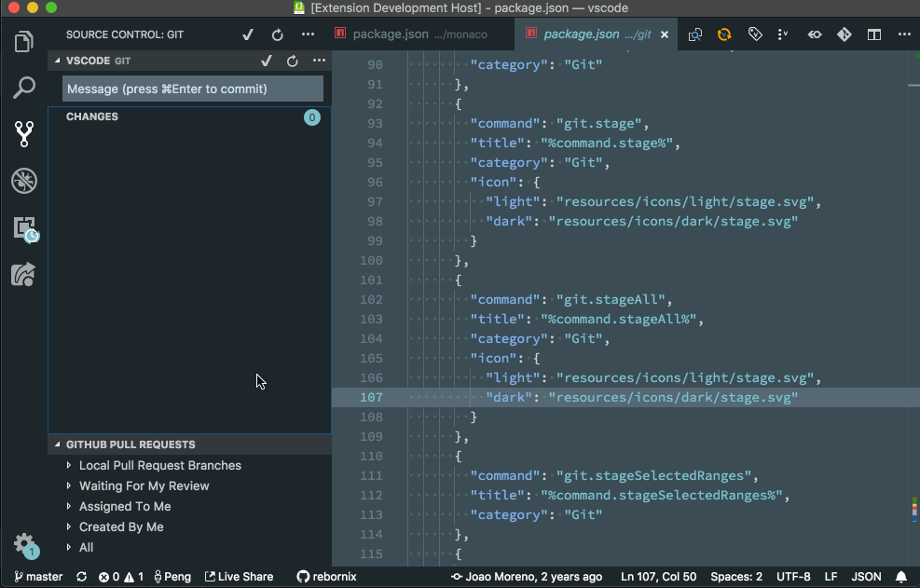Select language mode JSON
Image resolution: width=920 pixels, height=588 pixels.
pyautogui.click(x=866, y=577)
